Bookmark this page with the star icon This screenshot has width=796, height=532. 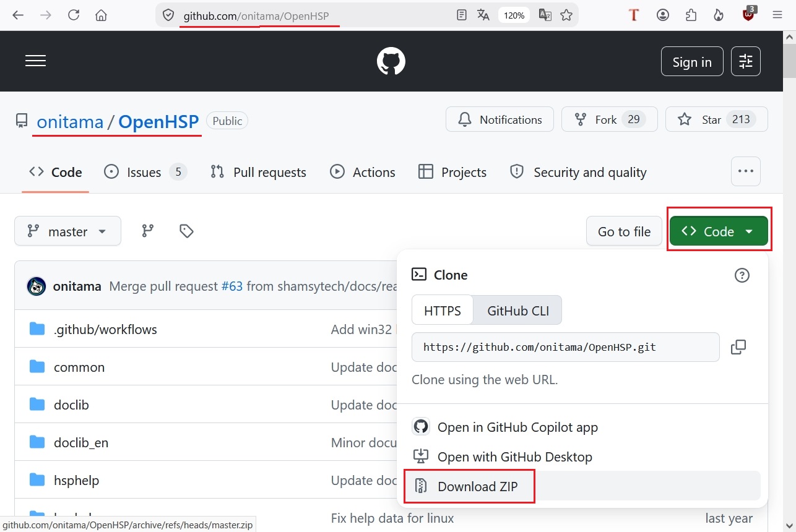point(566,15)
